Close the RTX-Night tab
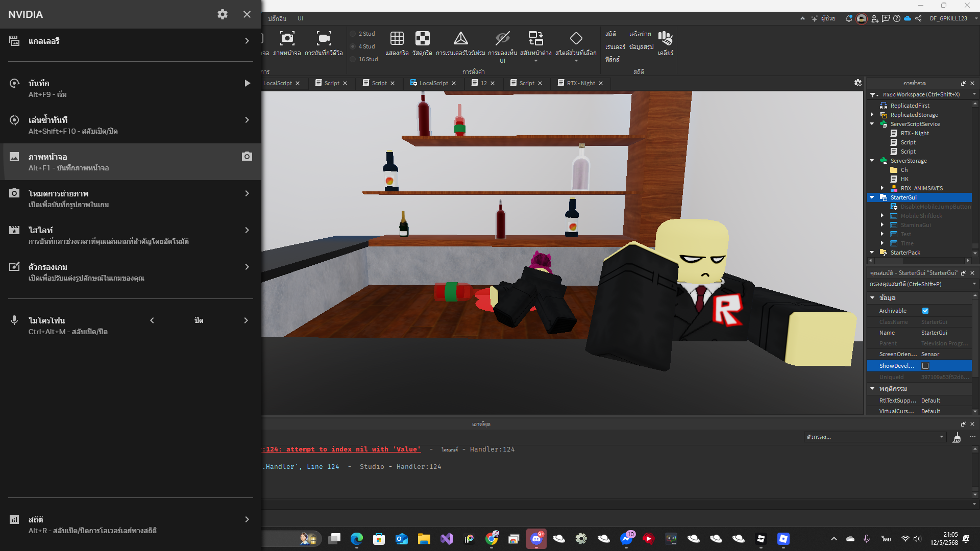 (x=601, y=83)
